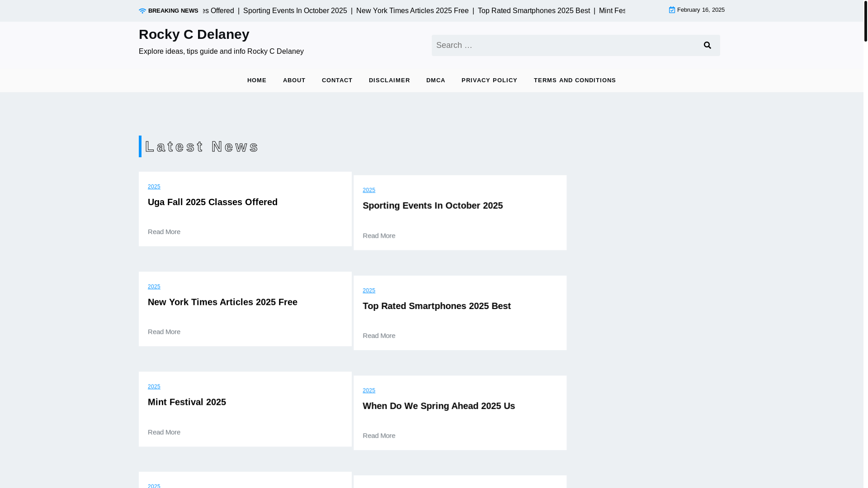
Task: Open the Disclaimer menu item
Action: pyautogui.click(x=389, y=80)
